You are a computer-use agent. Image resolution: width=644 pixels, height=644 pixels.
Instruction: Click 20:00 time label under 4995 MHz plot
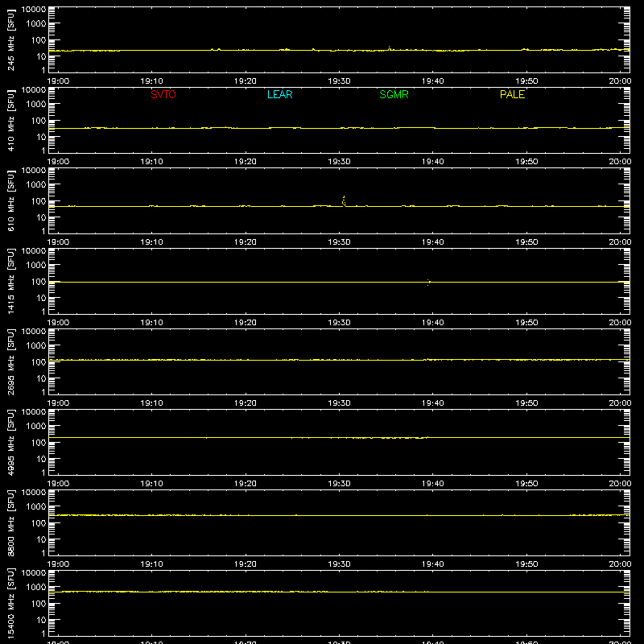(620, 484)
